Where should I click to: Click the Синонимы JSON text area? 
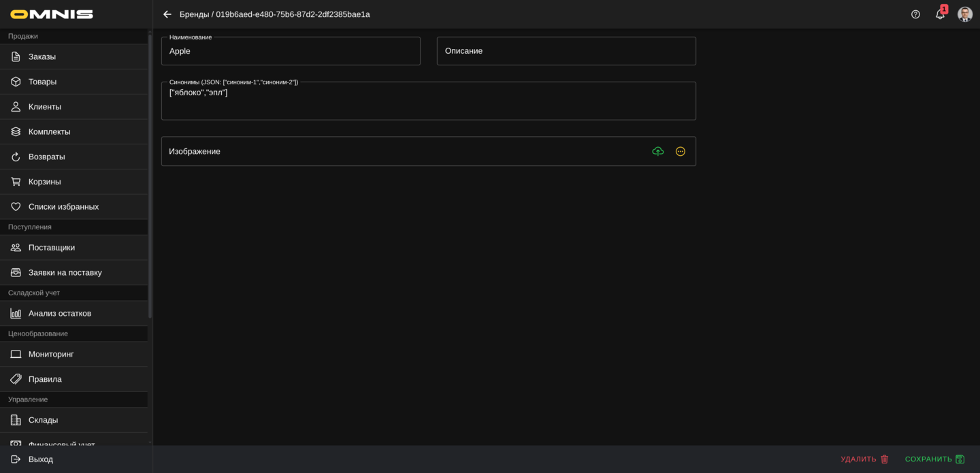click(x=428, y=101)
